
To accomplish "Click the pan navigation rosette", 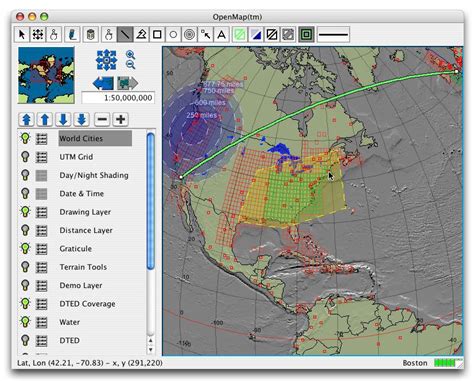I will [x=106, y=60].
